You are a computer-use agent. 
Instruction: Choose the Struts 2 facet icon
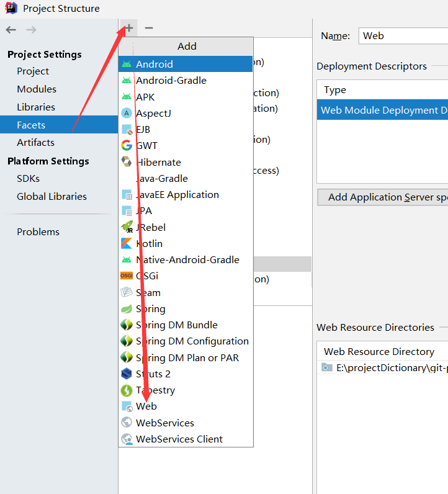(127, 374)
